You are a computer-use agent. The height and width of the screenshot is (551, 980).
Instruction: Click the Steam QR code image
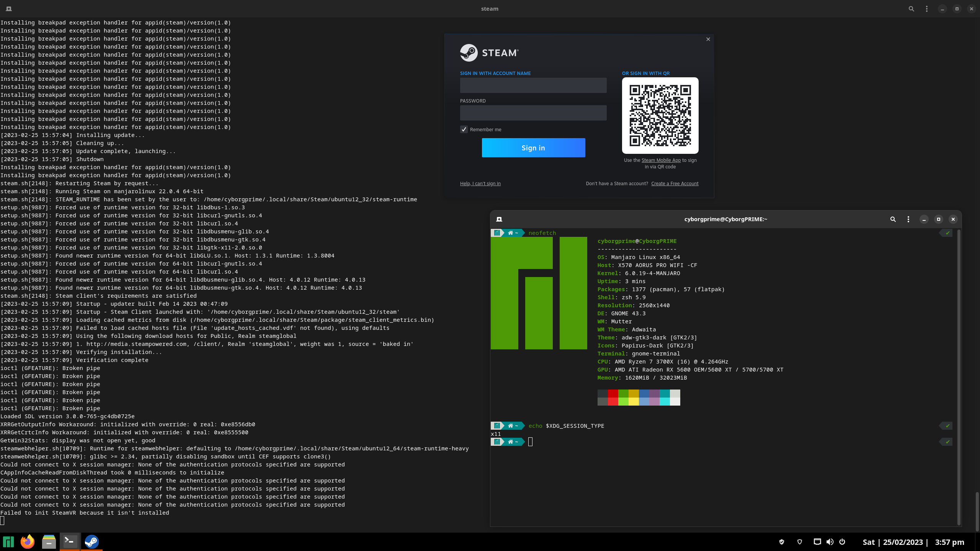[x=660, y=116]
